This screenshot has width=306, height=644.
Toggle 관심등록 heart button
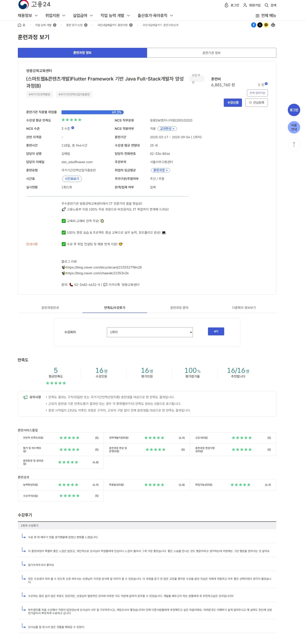click(x=256, y=103)
